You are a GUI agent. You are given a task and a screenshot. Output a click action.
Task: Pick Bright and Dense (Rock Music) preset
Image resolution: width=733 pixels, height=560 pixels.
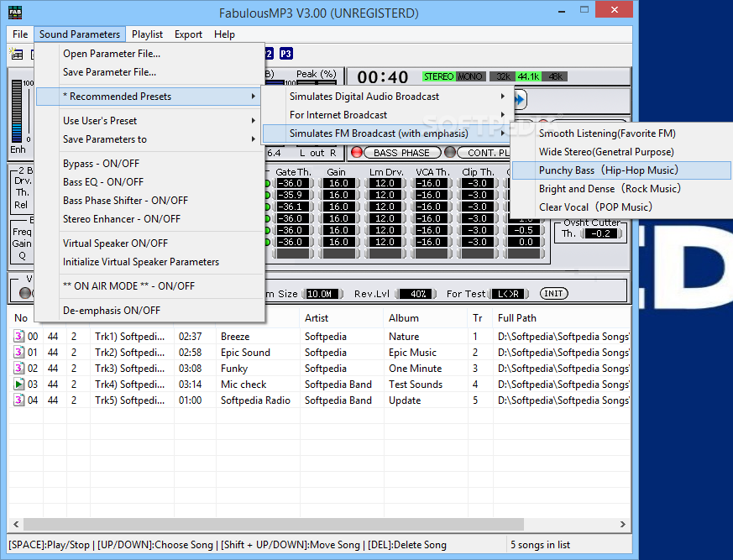(621, 189)
